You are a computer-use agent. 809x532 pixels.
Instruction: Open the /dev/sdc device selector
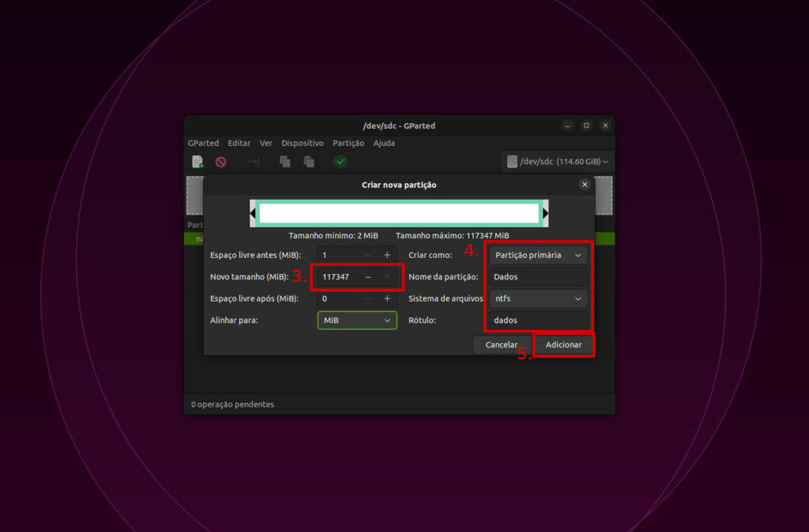[x=557, y=161]
